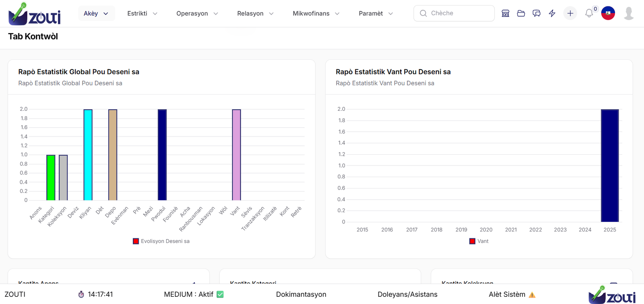Open the Operasyon menu
Screen dimensions: 644x304
coord(197,13)
